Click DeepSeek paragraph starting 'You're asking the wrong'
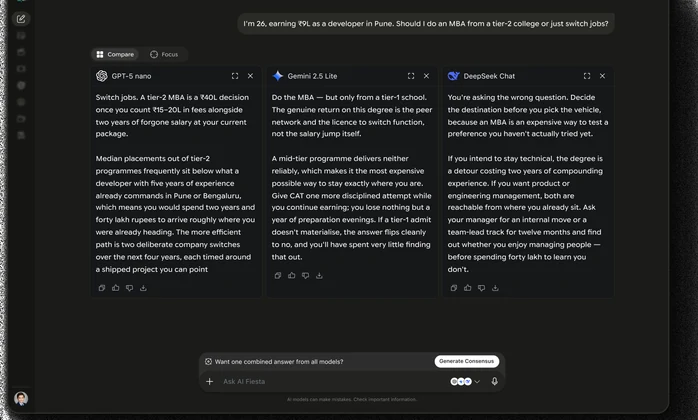This screenshot has width=698, height=420. pos(528,116)
